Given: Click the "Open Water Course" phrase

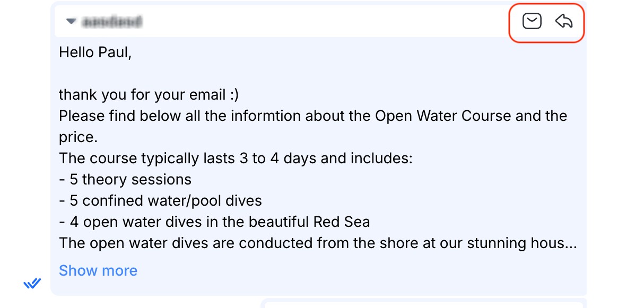Looking at the screenshot, I should click(443, 116).
